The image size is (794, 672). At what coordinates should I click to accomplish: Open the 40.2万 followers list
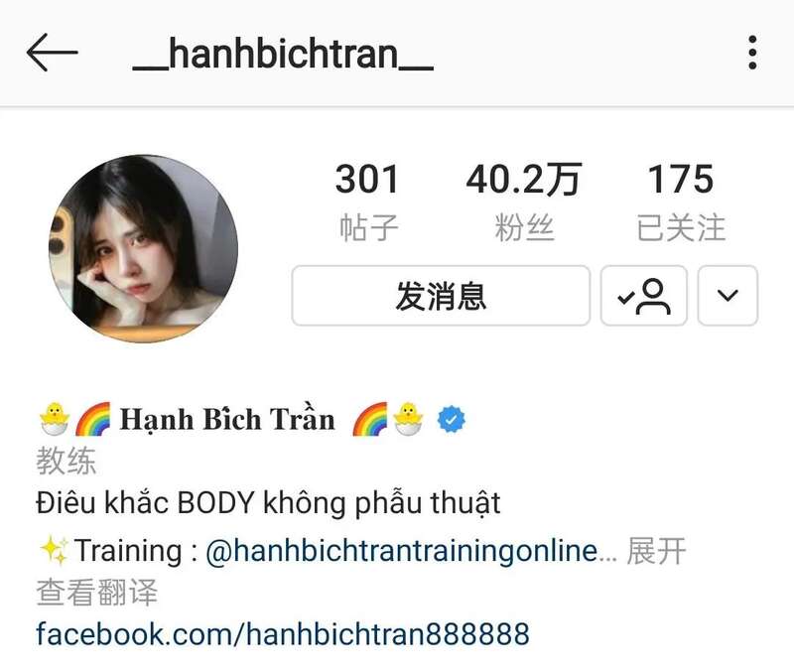(x=524, y=202)
